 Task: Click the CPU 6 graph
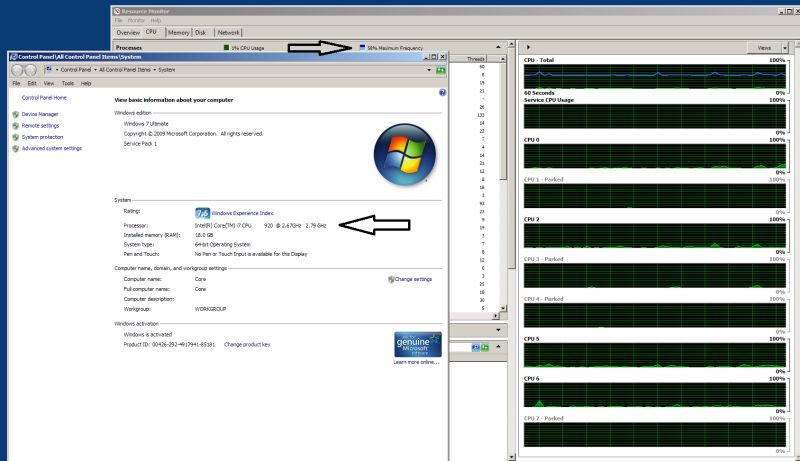[x=655, y=395]
